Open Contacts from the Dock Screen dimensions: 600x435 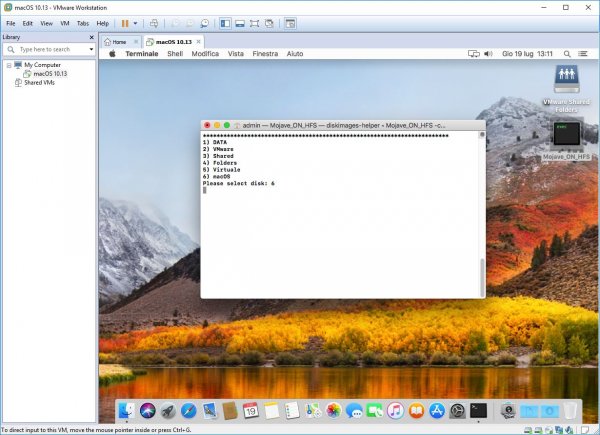[230, 411]
